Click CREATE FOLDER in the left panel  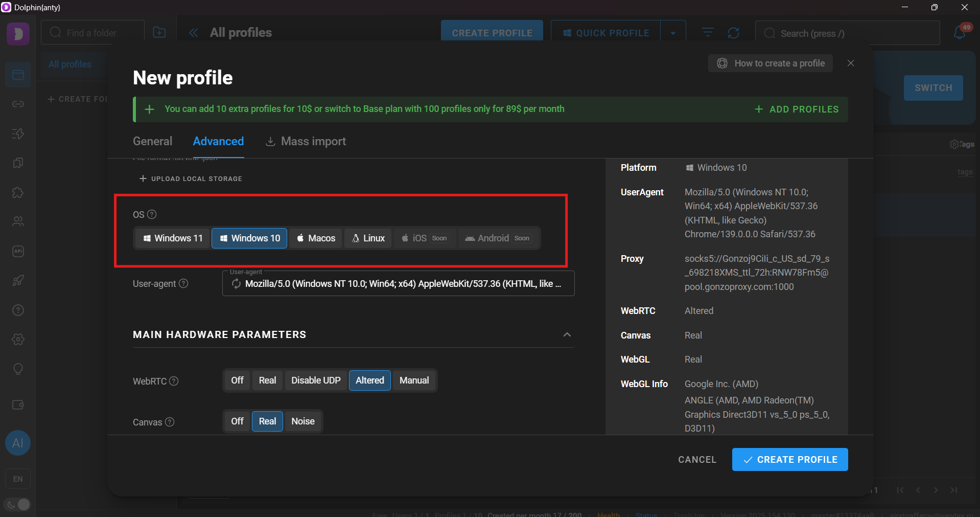77,99
